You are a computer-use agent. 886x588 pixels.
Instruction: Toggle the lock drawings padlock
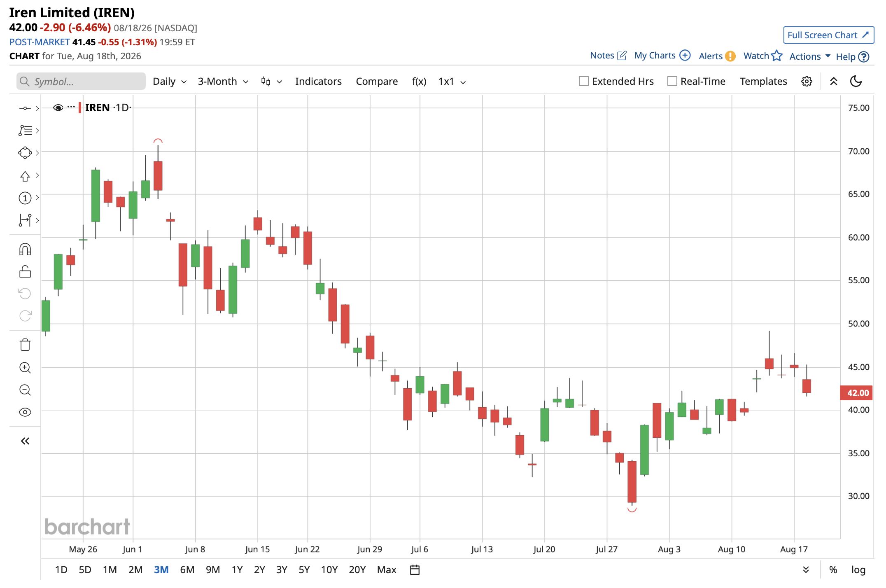click(x=25, y=271)
